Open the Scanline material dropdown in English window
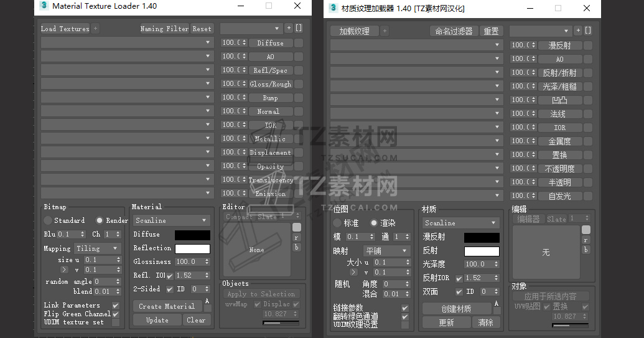644x338 pixels. [171, 220]
